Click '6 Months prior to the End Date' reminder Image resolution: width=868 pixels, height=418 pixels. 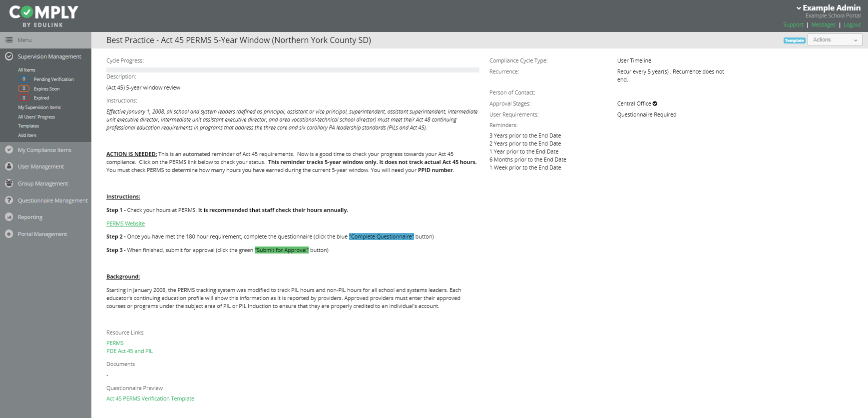click(528, 159)
